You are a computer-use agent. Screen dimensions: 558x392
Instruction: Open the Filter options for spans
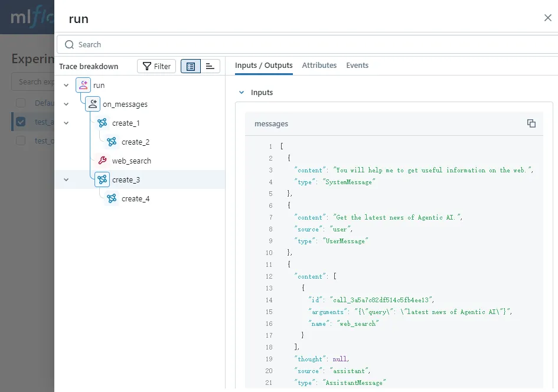(156, 66)
